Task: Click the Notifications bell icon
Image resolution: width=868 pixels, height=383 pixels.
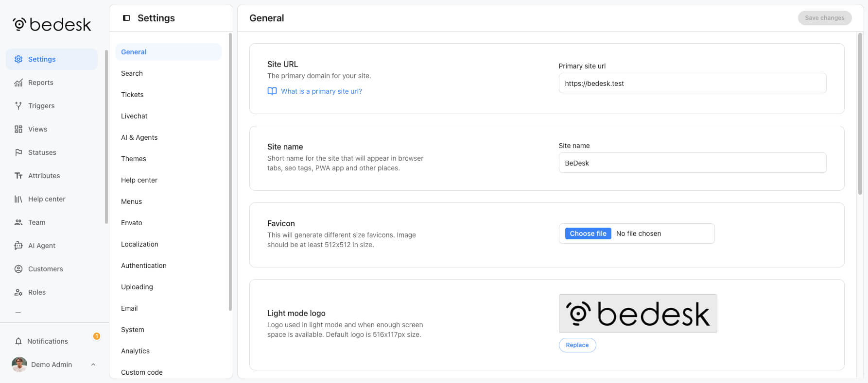Action: coord(18,341)
